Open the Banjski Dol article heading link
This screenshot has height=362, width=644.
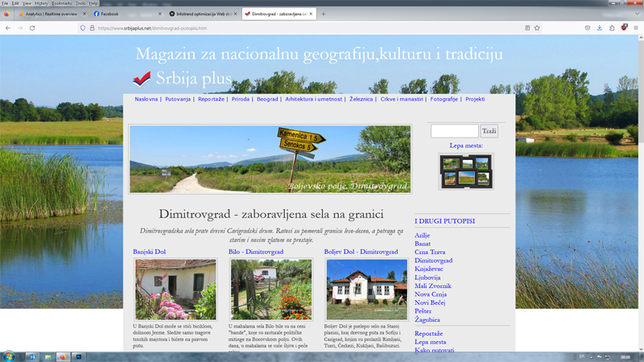[149, 252]
